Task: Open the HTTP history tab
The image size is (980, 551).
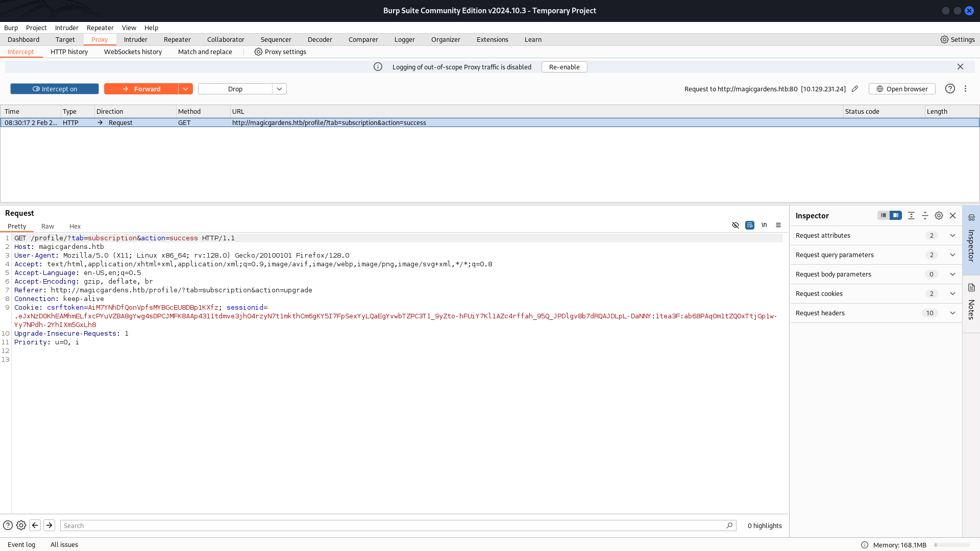Action: (69, 52)
